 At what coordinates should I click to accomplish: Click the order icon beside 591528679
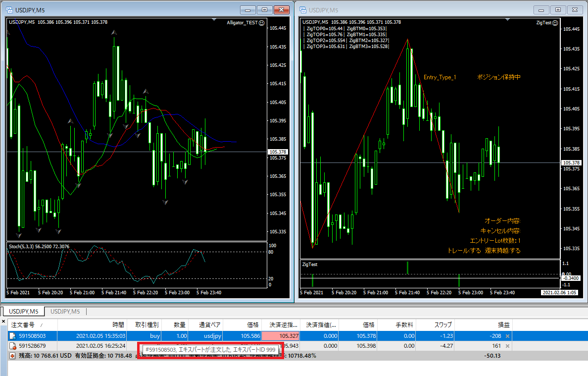click(12, 346)
